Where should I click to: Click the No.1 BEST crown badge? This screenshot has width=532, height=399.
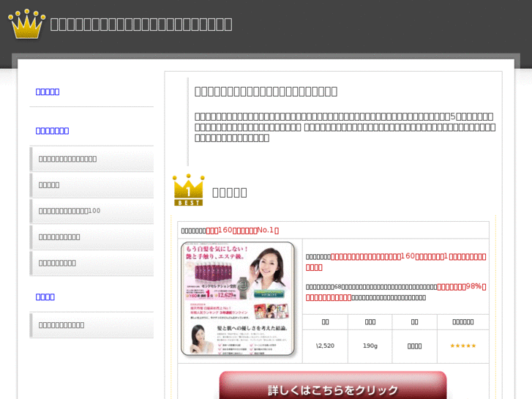click(188, 190)
